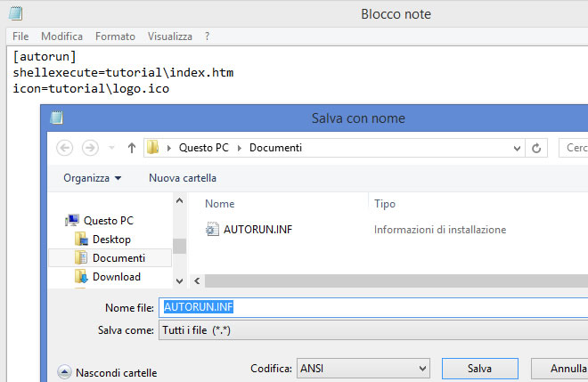Click the Back navigation arrow
The image size is (588, 382).
(64, 147)
